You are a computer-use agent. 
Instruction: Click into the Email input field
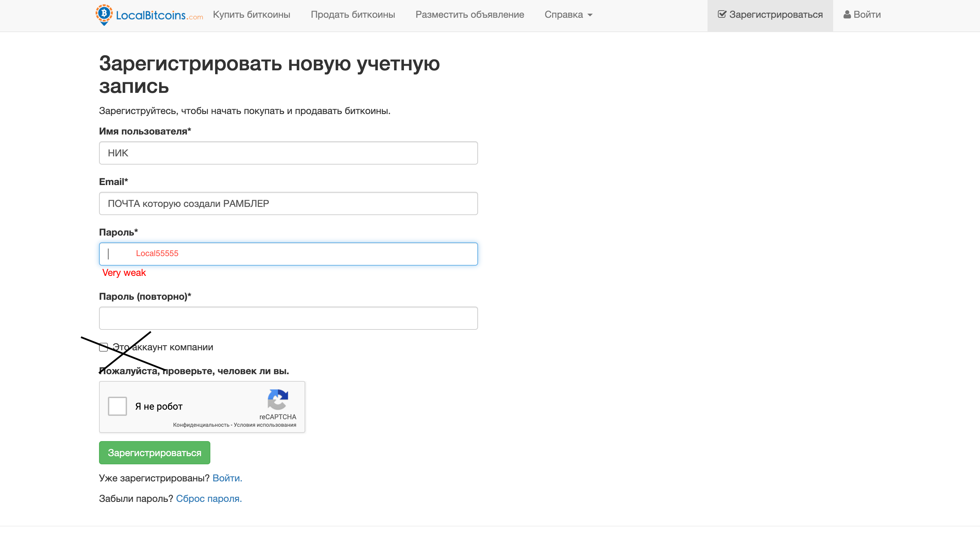(x=288, y=203)
